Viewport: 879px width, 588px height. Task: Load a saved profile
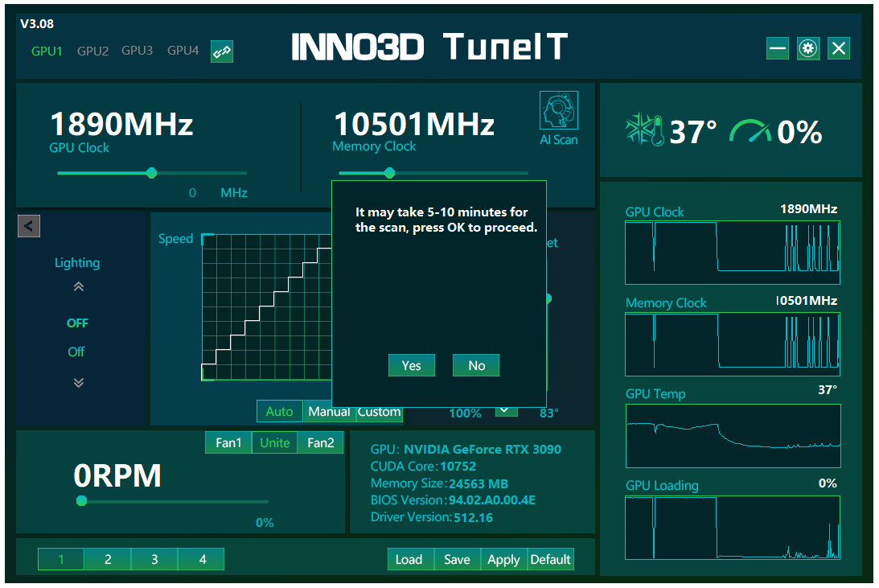(409, 559)
